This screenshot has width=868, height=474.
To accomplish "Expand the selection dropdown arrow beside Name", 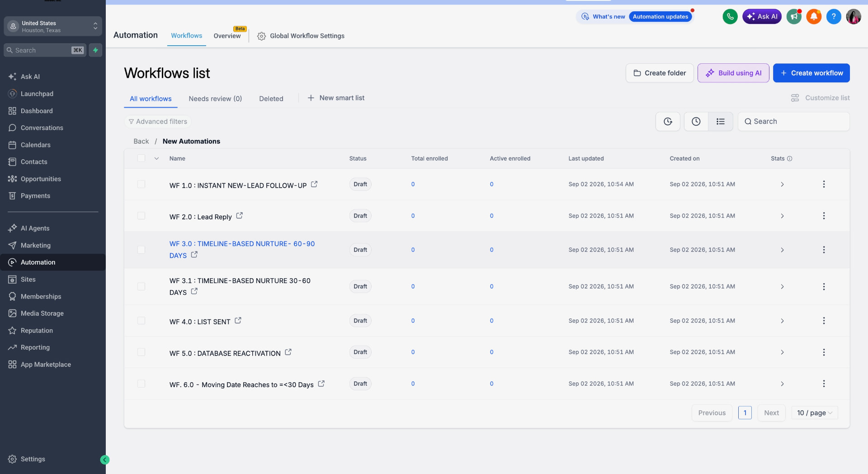I will 156,158.
